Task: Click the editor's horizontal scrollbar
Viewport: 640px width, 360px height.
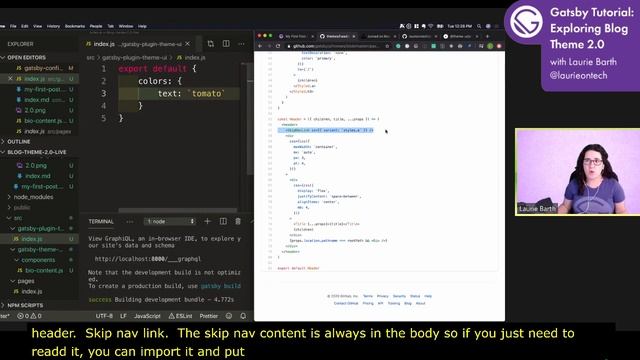Action: tap(178, 210)
